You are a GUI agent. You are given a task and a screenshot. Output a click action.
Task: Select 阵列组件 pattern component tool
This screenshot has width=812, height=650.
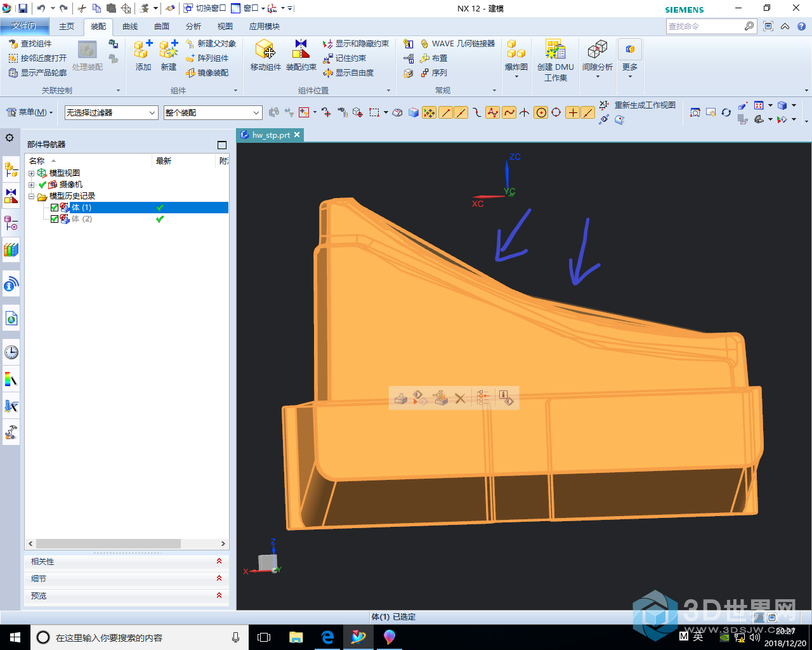click(x=207, y=58)
